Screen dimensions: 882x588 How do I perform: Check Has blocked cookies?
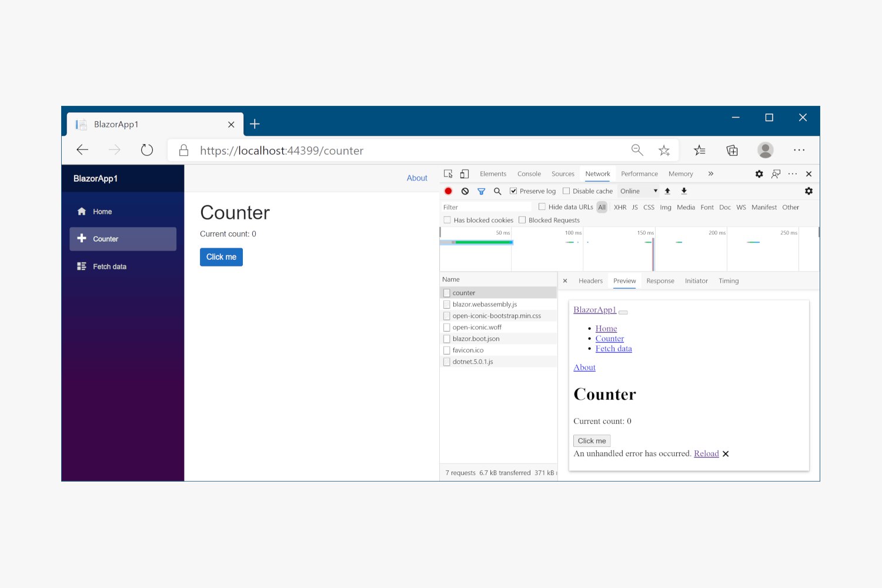(447, 220)
